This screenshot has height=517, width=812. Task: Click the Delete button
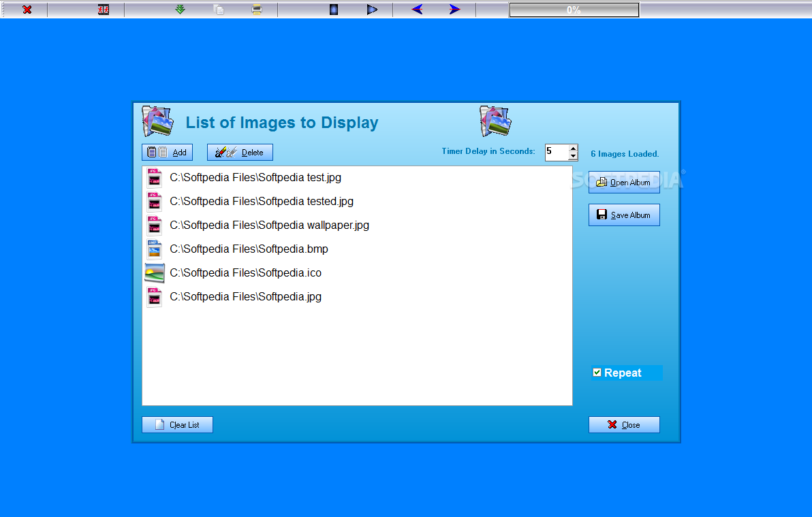[240, 153]
